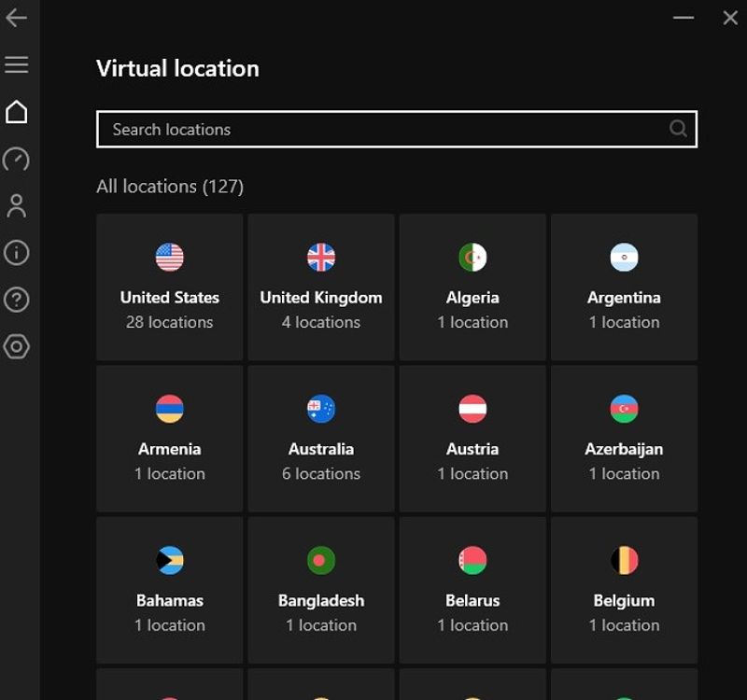Choose the Bahamas country name
Viewport: 747px width, 700px height.
point(170,600)
